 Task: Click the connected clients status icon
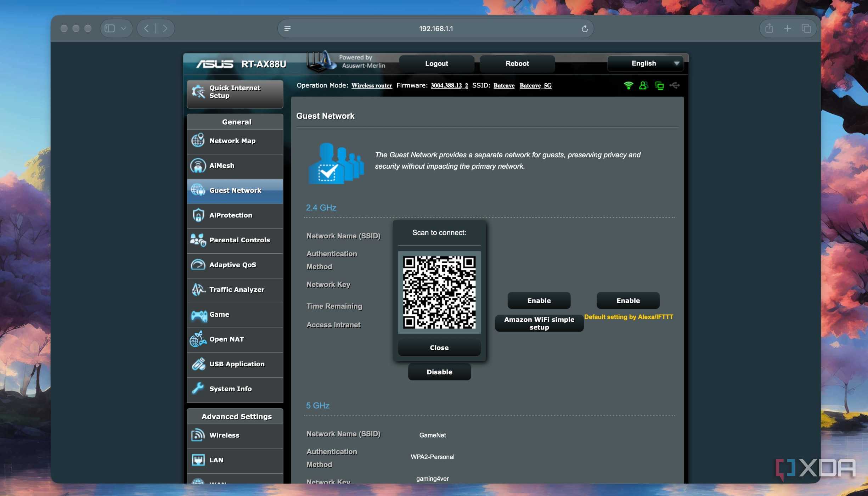tap(659, 86)
